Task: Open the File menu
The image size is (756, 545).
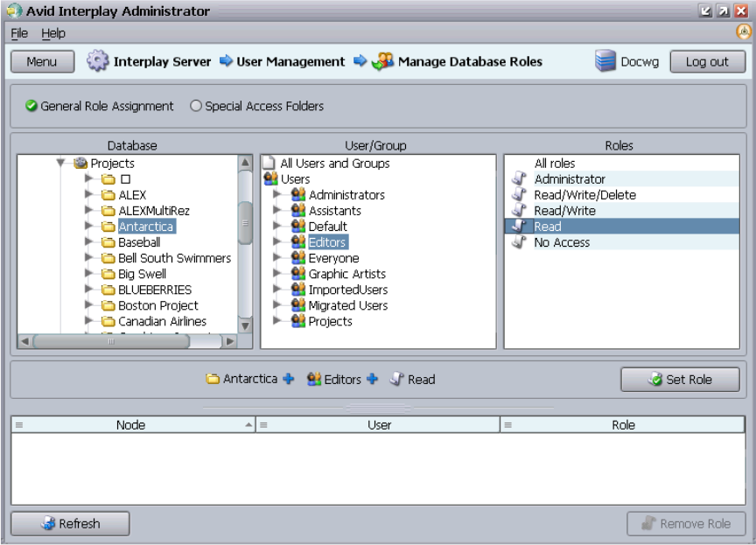Action: click(19, 33)
